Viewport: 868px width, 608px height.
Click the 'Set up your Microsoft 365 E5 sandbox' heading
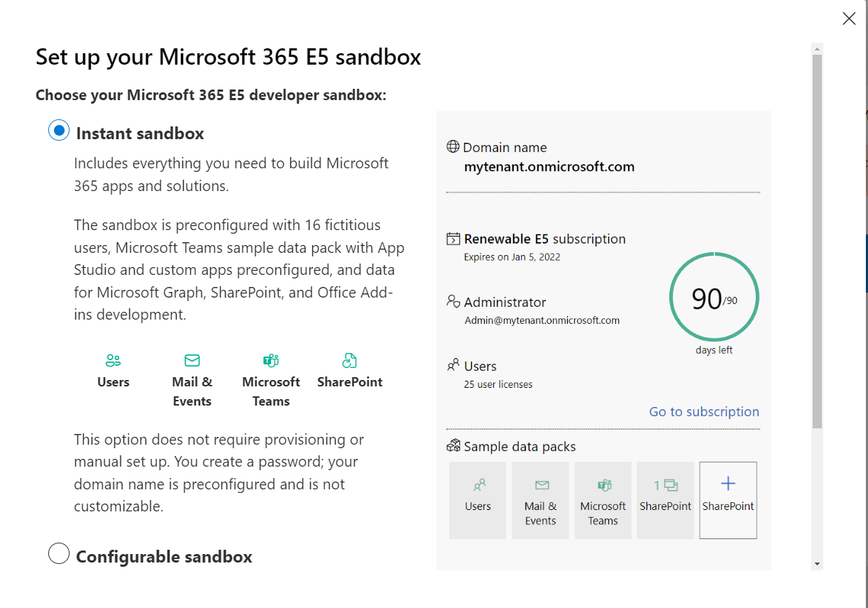point(229,57)
